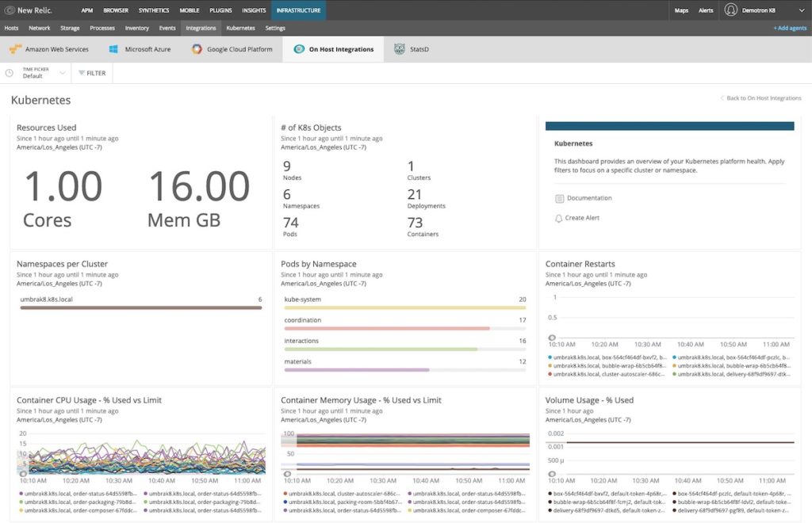Click the New Relic logo
Image resolution: width=812 pixels, height=523 pixels.
pos(29,10)
